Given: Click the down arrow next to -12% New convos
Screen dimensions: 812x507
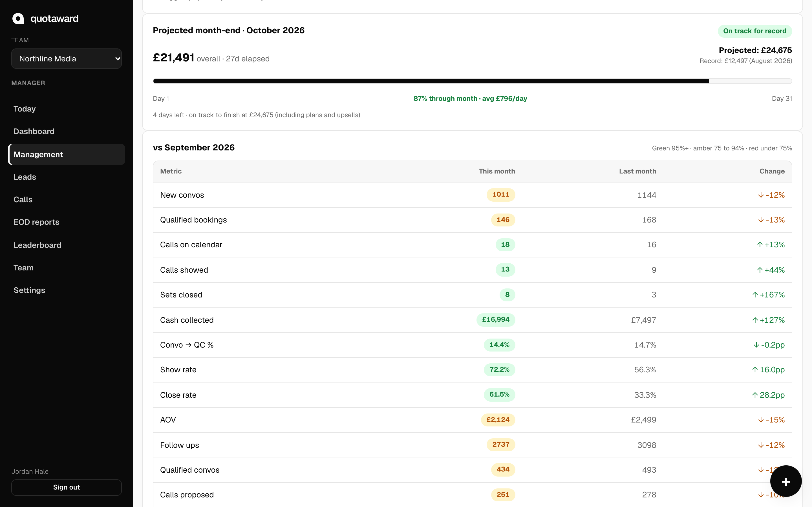Looking at the screenshot, I should tap(761, 195).
